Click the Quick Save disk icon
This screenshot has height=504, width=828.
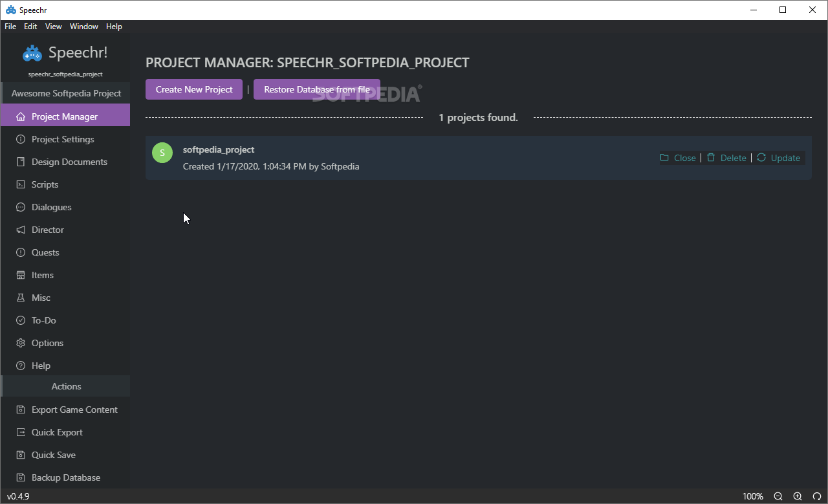(x=21, y=455)
